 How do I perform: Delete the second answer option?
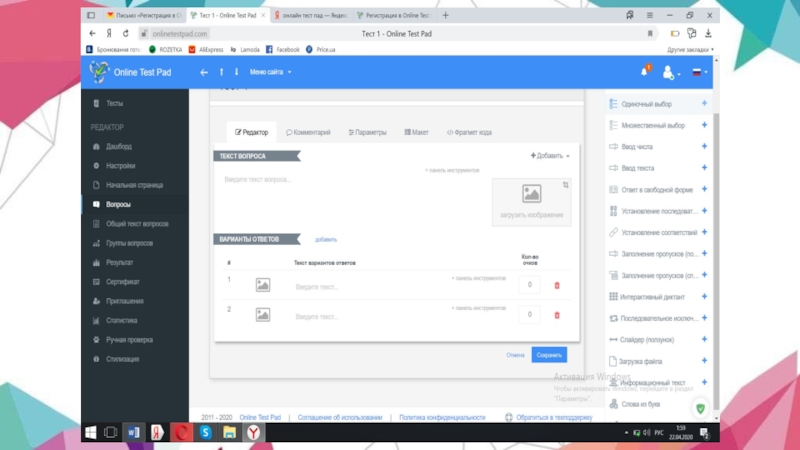pos(557,315)
